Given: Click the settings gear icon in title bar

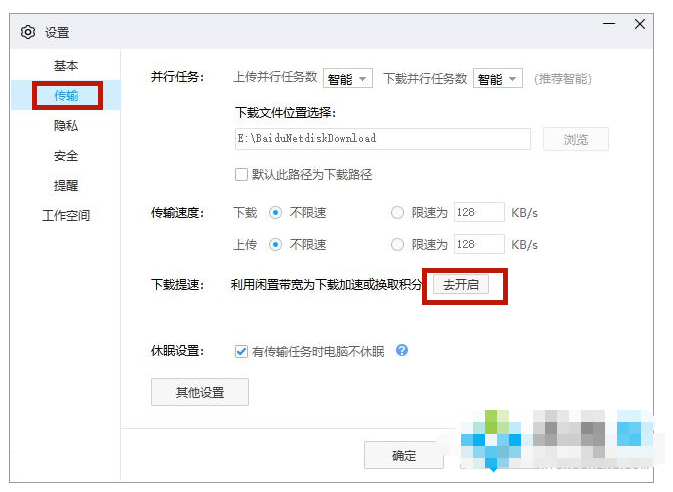Looking at the screenshot, I should 28,33.
